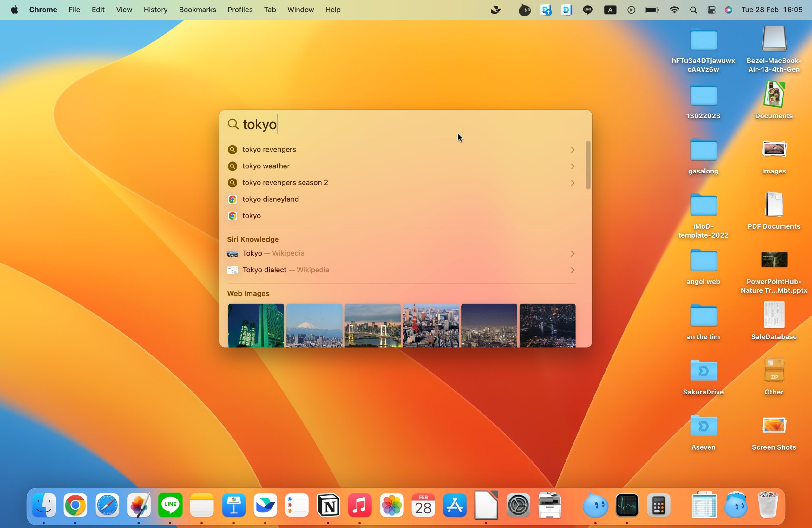Screen dimensions: 812x528
Task: Select the tokyo disneyland Chrome suggestion
Action: [x=270, y=199]
